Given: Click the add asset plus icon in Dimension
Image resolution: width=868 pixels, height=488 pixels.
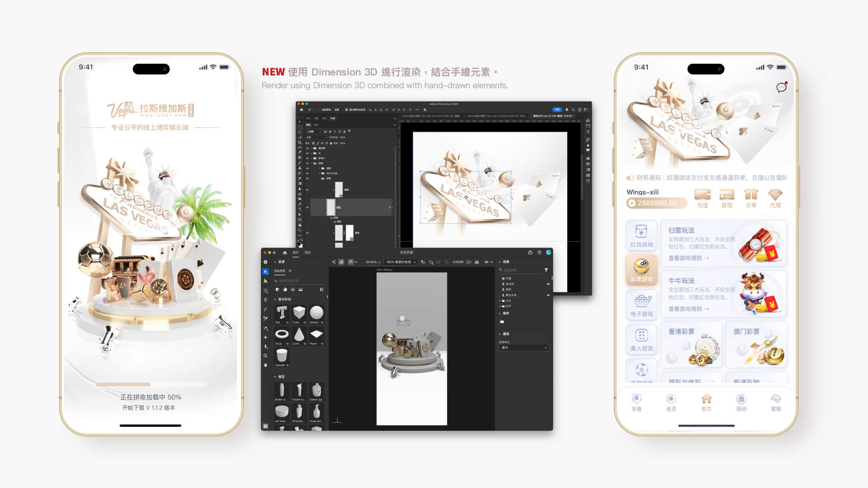Looking at the screenshot, I should 265,262.
